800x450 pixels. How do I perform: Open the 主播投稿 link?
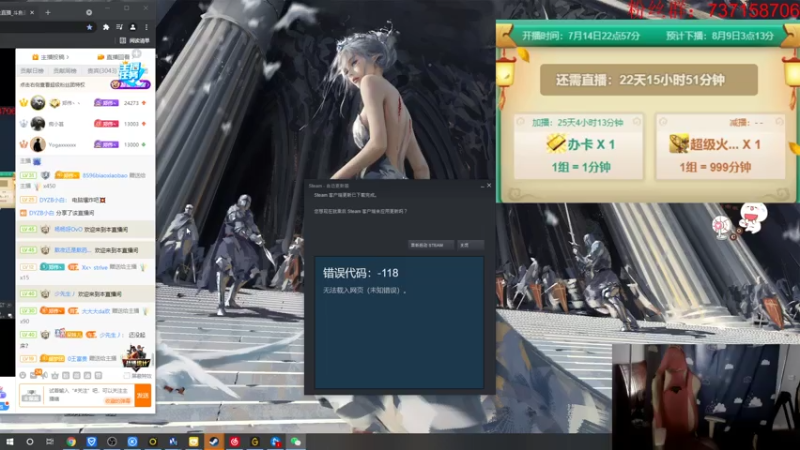click(51, 57)
